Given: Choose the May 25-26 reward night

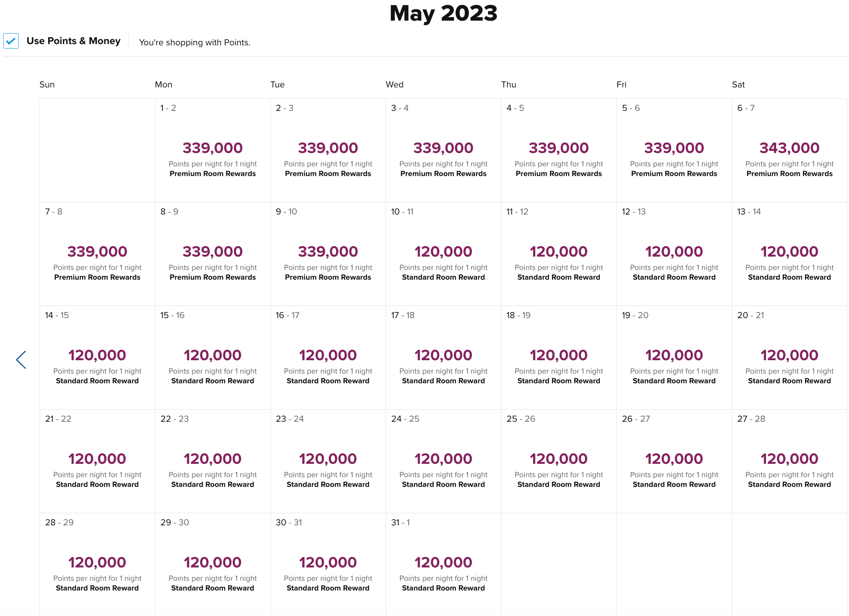Looking at the screenshot, I should click(x=558, y=461).
